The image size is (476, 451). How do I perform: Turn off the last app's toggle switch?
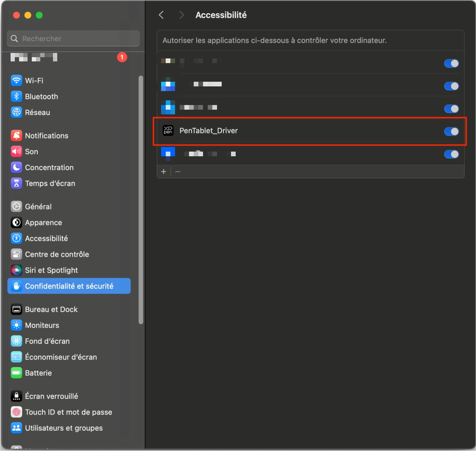point(451,154)
